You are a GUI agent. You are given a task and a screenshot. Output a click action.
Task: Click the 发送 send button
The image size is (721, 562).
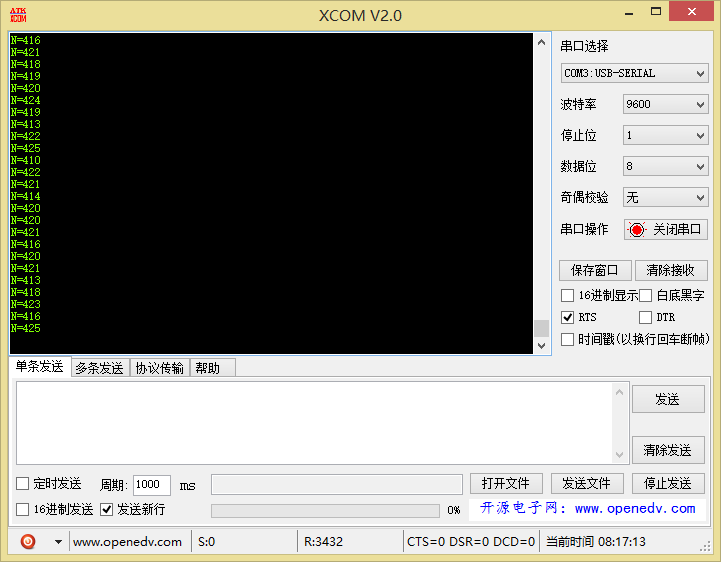668,399
